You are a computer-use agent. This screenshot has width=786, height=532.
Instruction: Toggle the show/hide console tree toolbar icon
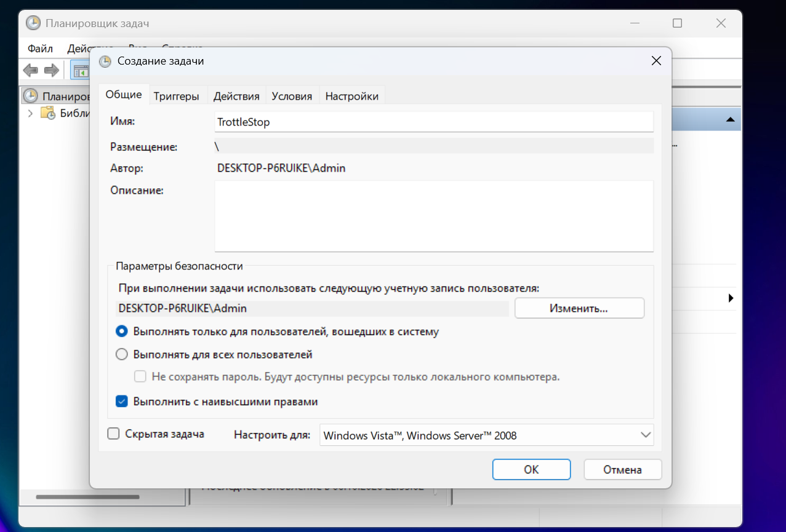(81, 71)
